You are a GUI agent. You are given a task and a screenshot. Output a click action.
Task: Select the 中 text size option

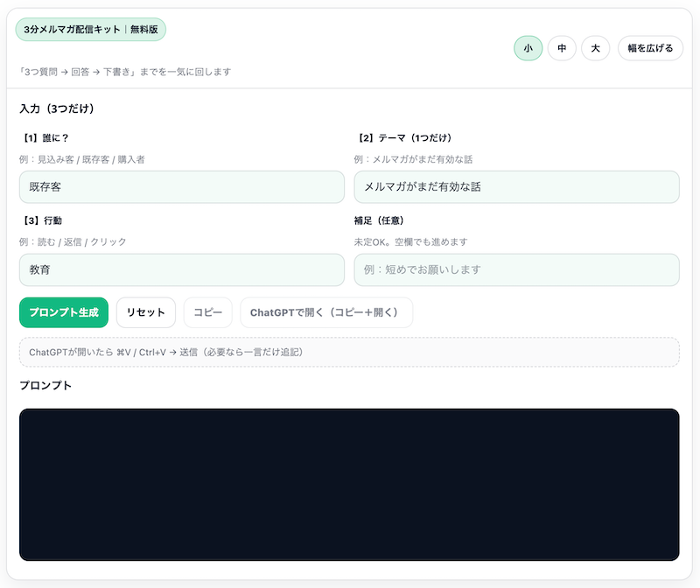(562, 48)
